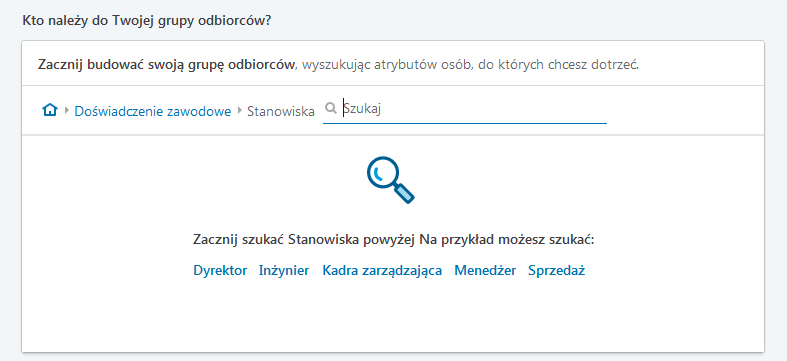Click the text Na przykład możesz szukać
This screenshot has width=787, height=361.
(x=506, y=239)
